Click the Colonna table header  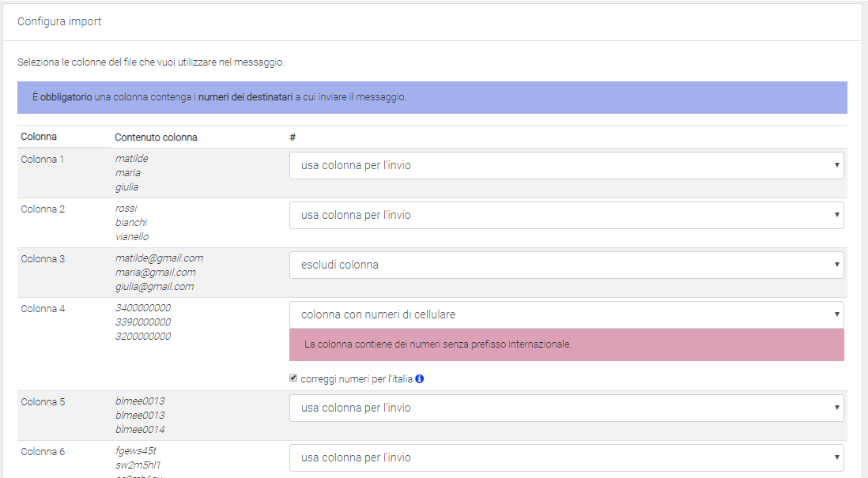(39, 137)
